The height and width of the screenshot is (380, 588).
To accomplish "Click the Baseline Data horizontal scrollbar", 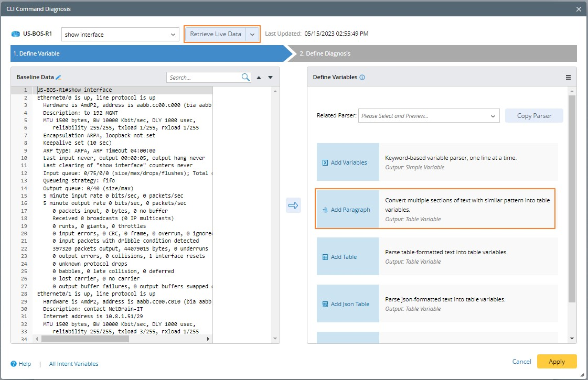I will click(x=84, y=339).
